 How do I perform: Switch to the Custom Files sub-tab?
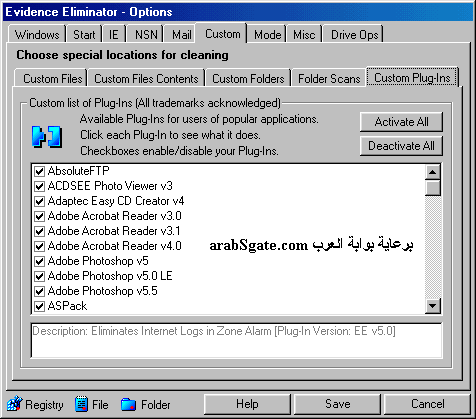[52, 79]
